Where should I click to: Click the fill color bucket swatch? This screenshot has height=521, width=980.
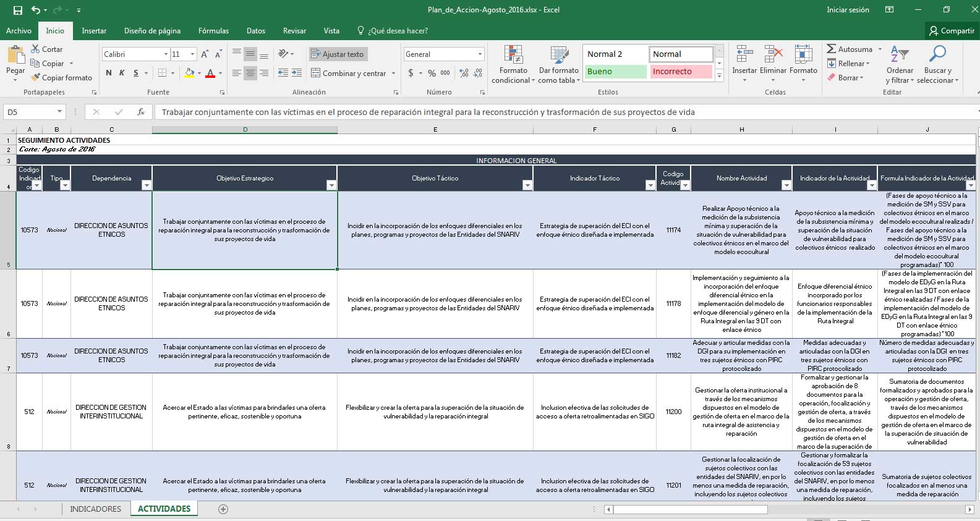click(x=189, y=73)
